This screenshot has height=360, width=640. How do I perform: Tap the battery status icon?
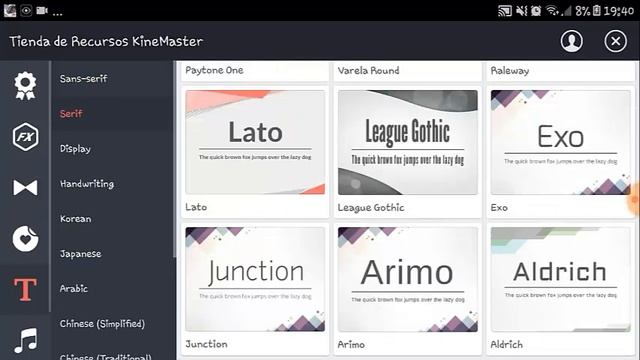[x=597, y=11]
